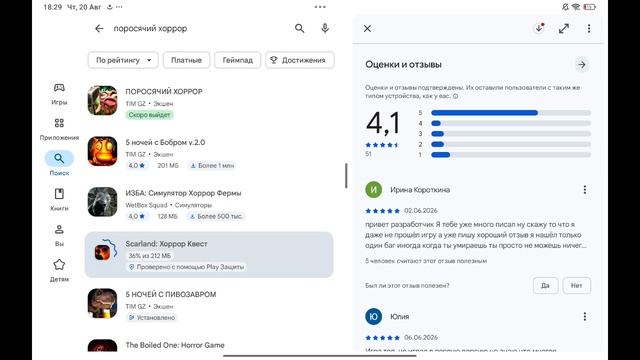Go back with the arrow beside the search field

(99, 28)
